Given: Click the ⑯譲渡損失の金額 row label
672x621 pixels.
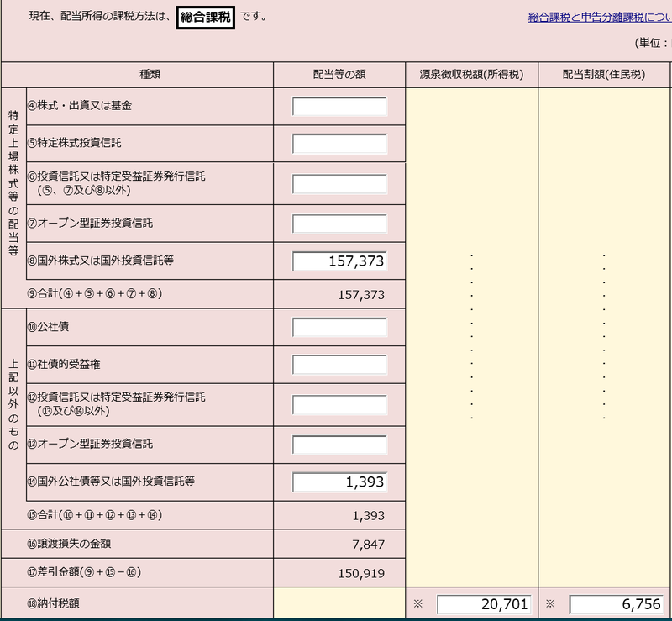Looking at the screenshot, I should coord(69,544).
